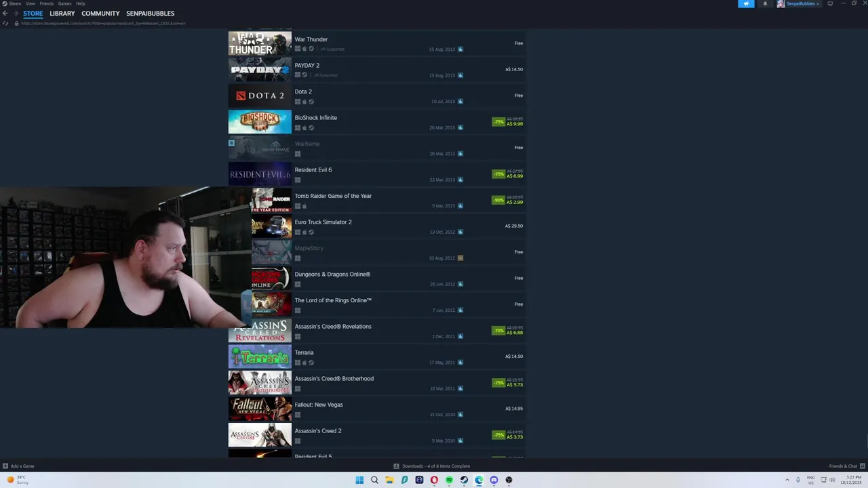
Task: Reload the store page with refresh icon
Action: coord(5,23)
